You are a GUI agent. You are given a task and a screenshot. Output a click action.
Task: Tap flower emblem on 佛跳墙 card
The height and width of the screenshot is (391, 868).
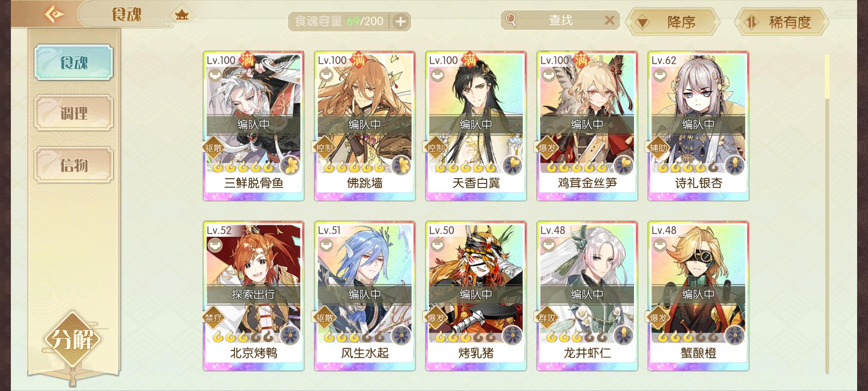401,166
